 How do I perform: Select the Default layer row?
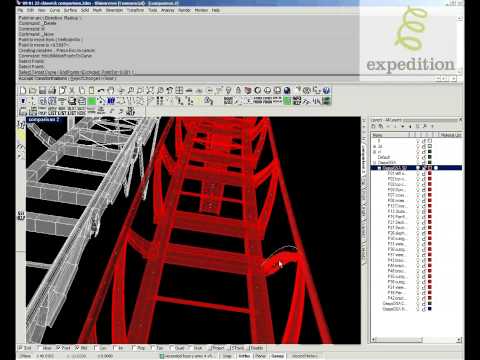(x=416, y=157)
